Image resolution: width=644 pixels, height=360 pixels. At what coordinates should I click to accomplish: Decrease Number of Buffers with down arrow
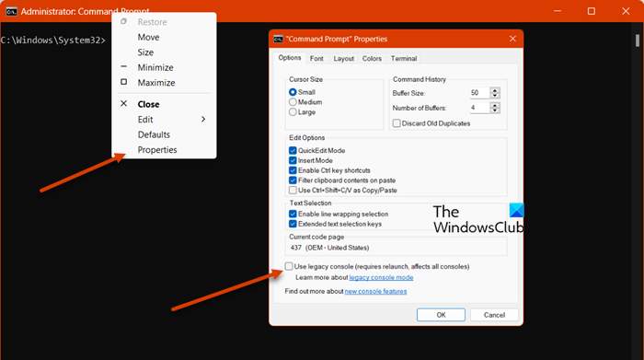coord(495,110)
